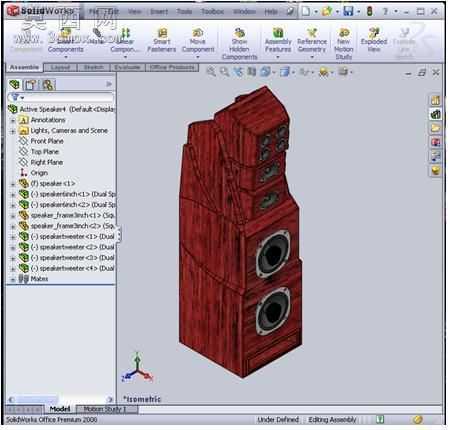The width and height of the screenshot is (450, 430).
Task: Click Show Hidden Components
Action: [239, 44]
